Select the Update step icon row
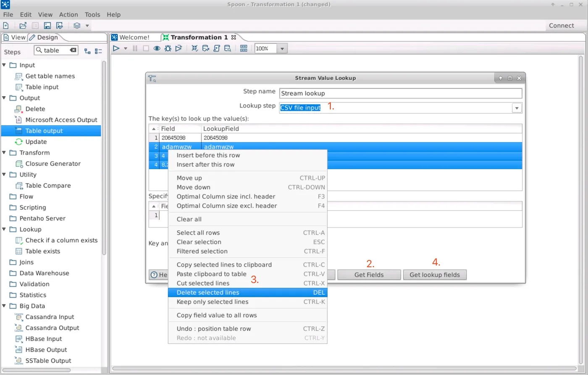Viewport: 588px width, 375px height. tap(36, 142)
